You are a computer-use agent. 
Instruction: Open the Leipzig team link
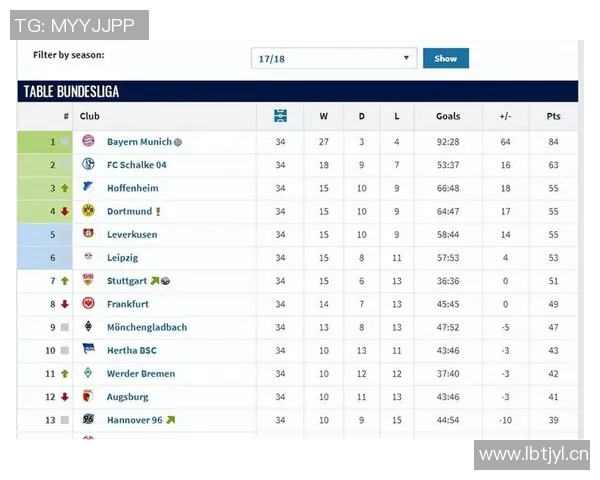[124, 258]
